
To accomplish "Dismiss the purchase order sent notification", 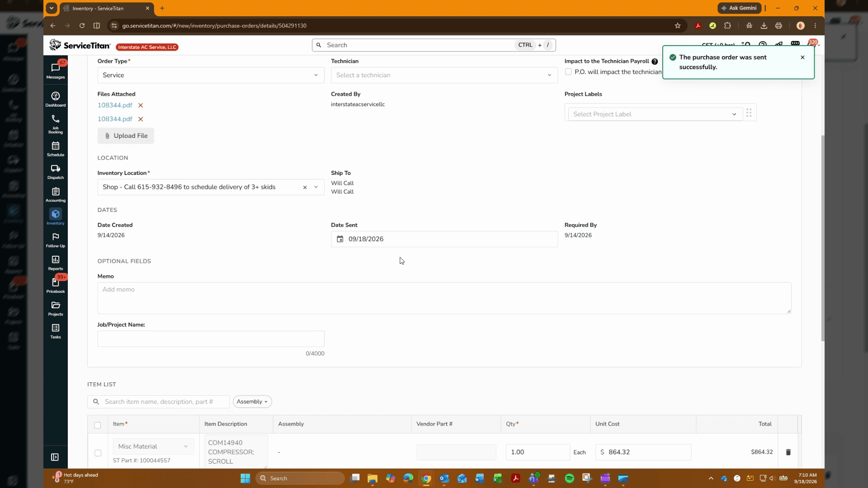I will 802,57.
